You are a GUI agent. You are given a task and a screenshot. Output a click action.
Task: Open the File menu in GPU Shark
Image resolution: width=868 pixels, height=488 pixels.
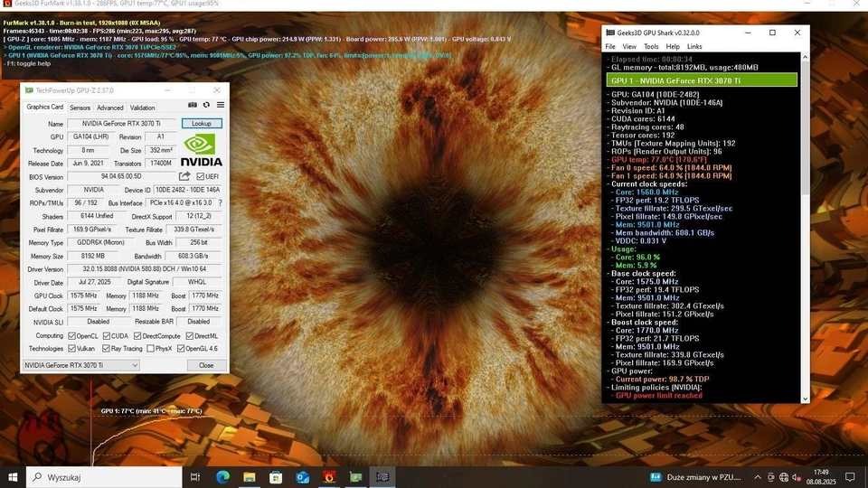[610, 46]
